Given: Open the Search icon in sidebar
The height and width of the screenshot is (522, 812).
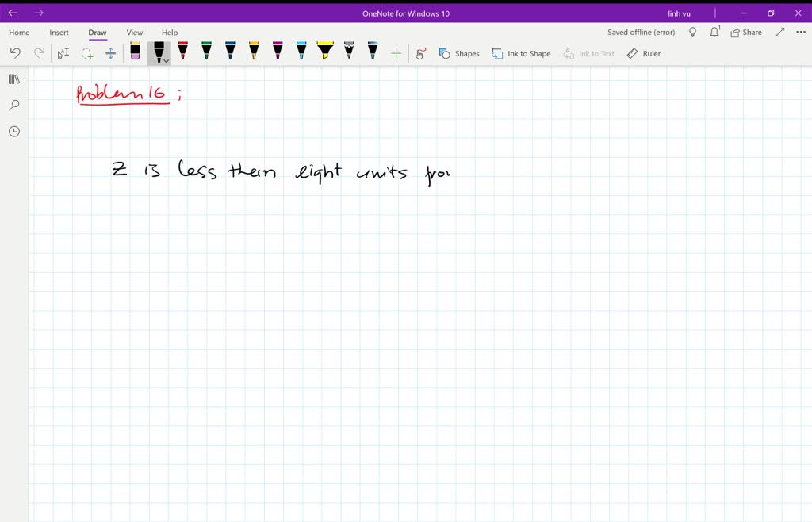Looking at the screenshot, I should pos(13,105).
